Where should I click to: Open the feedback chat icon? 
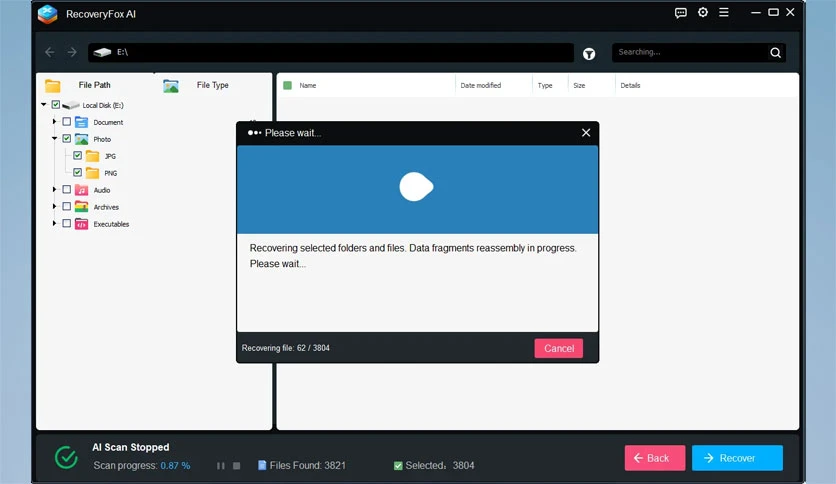680,13
